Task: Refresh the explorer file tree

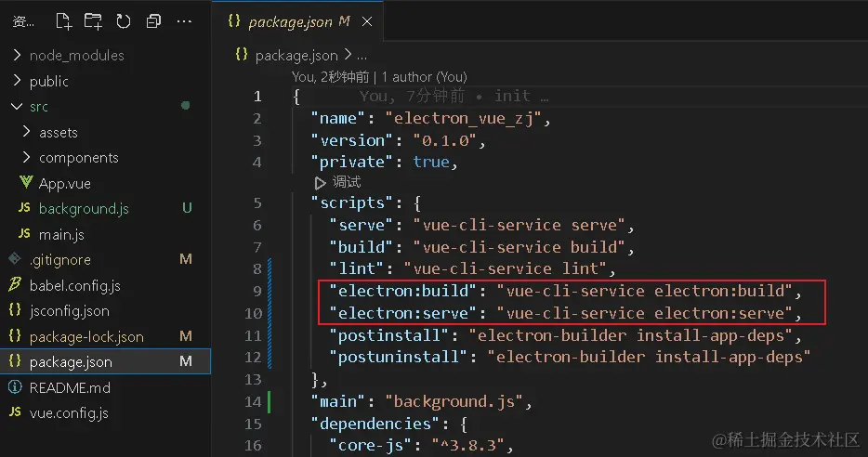Action: 124,21
